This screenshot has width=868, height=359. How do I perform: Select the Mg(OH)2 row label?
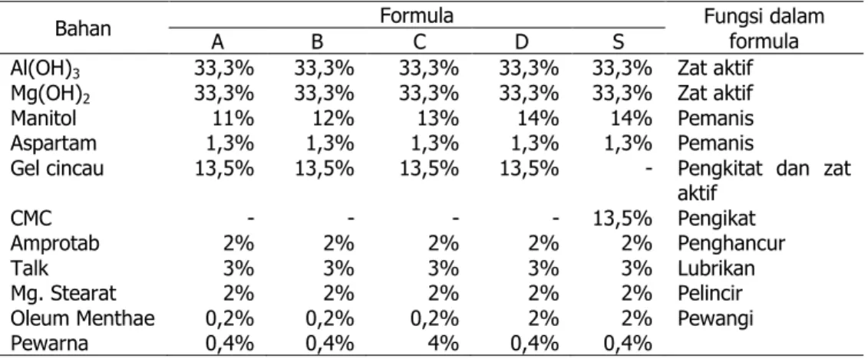(50, 94)
